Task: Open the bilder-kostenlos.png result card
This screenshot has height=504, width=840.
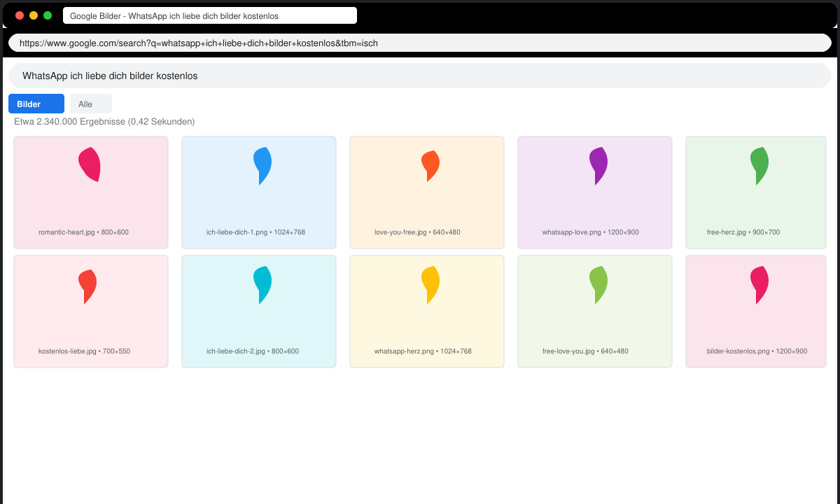Action: (x=756, y=311)
